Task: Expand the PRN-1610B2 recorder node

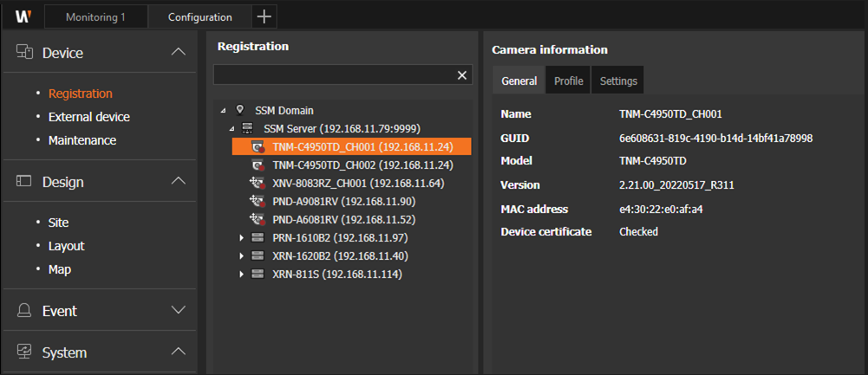Action: (x=242, y=237)
